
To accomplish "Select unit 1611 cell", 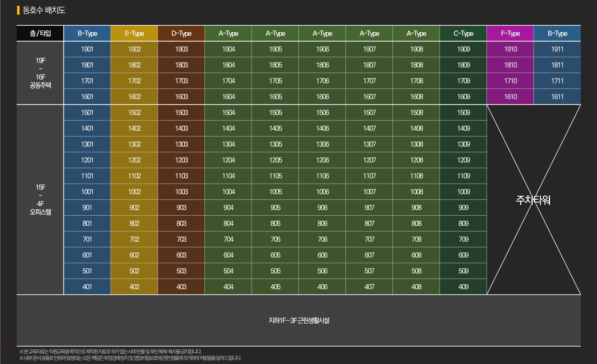I will [x=557, y=97].
